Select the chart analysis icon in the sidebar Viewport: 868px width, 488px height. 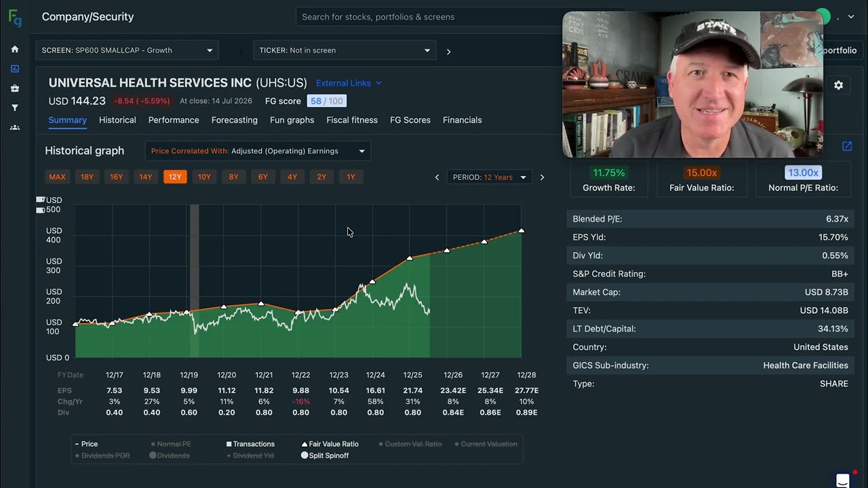tap(15, 68)
